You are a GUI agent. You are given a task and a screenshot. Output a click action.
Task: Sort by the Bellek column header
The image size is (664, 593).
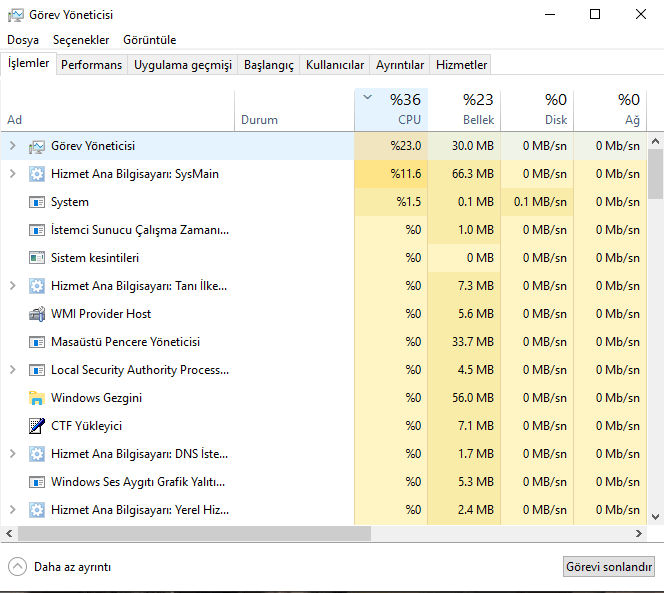464,110
